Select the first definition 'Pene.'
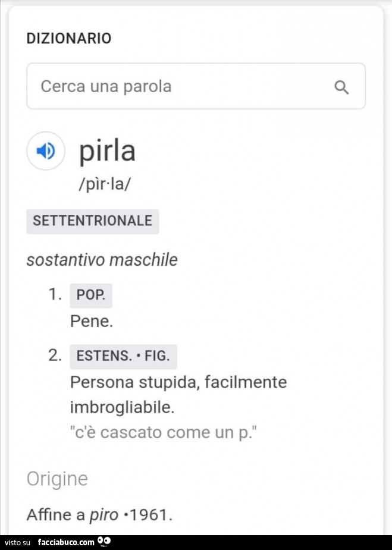392x550 pixels. point(91,322)
